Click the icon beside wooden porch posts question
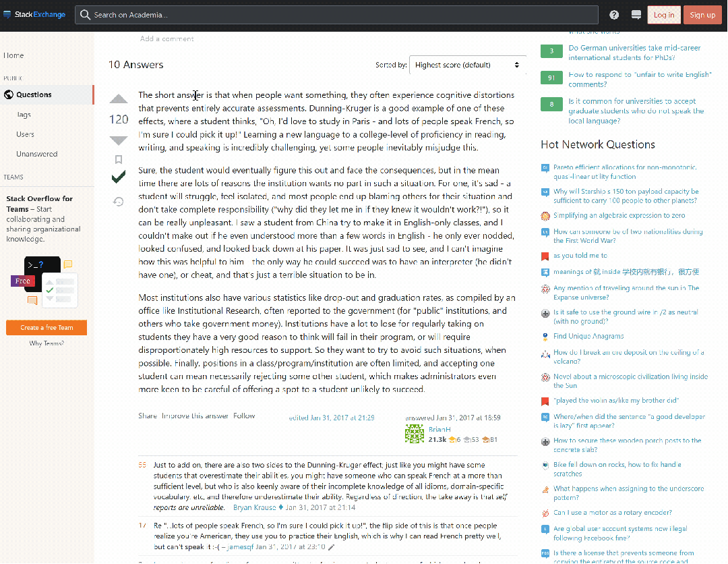Image resolution: width=728 pixels, height=564 pixels. click(545, 441)
